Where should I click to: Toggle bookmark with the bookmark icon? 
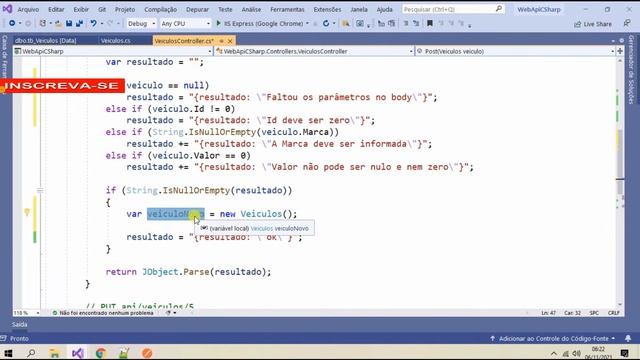430,24
